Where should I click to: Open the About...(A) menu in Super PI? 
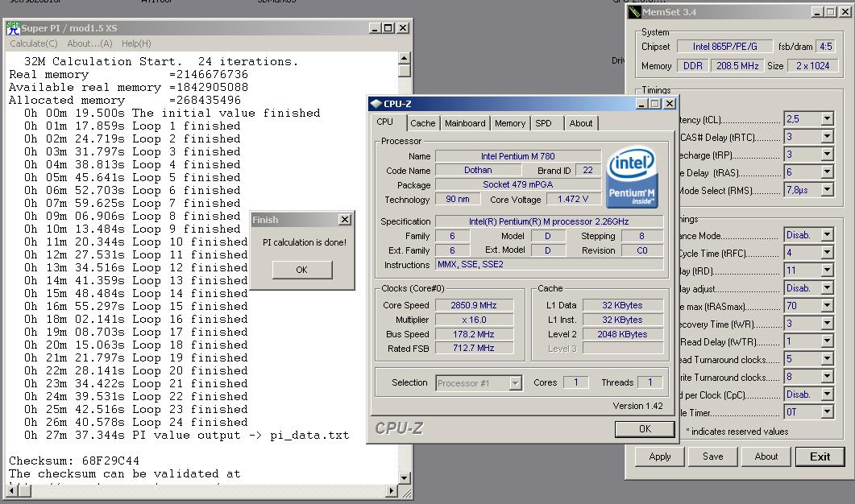pos(89,43)
